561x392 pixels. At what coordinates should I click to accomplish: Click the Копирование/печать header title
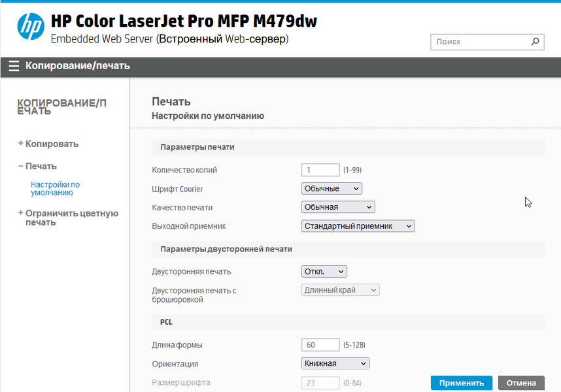pos(78,66)
